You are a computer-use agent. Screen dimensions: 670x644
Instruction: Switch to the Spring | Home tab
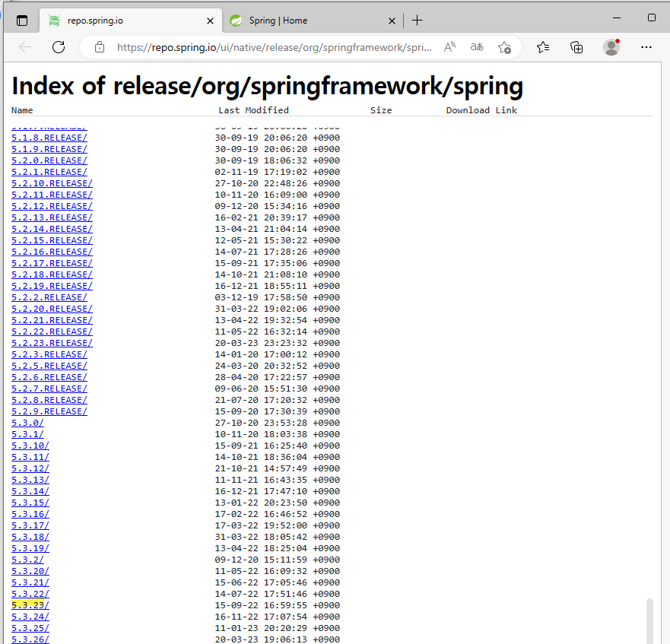(x=313, y=21)
